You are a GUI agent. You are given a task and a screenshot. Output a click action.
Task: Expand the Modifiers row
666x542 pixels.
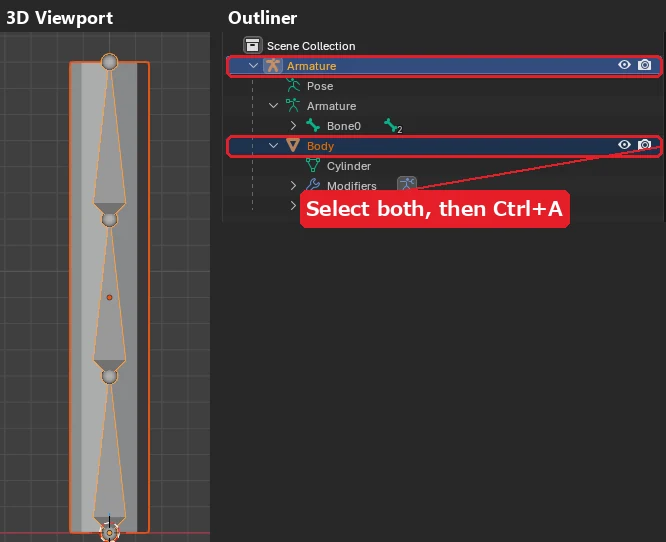tap(293, 185)
